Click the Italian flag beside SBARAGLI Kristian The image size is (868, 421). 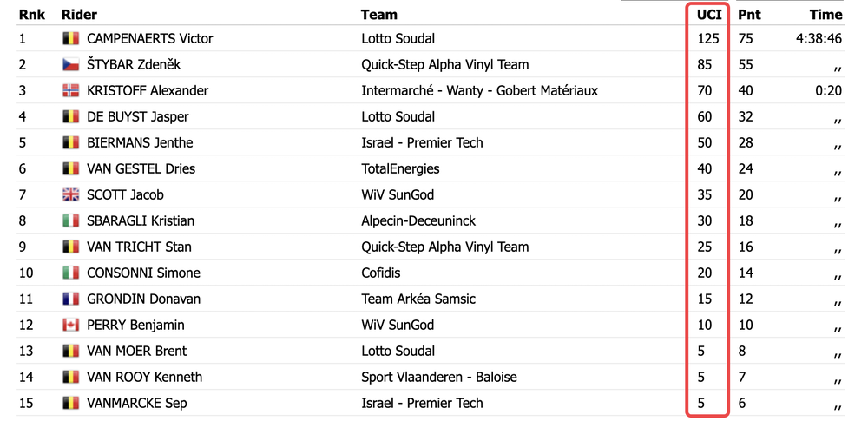(x=71, y=221)
